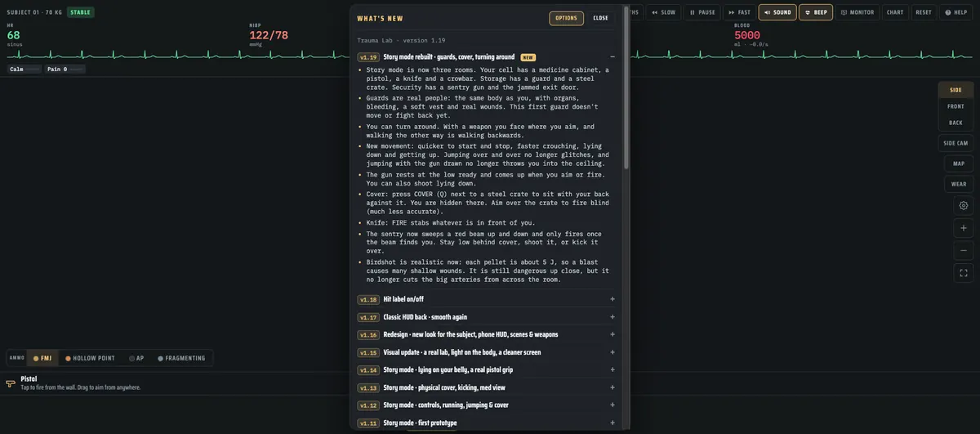Expand v1.12 controls, running entry
980x434 pixels.
tap(487, 405)
